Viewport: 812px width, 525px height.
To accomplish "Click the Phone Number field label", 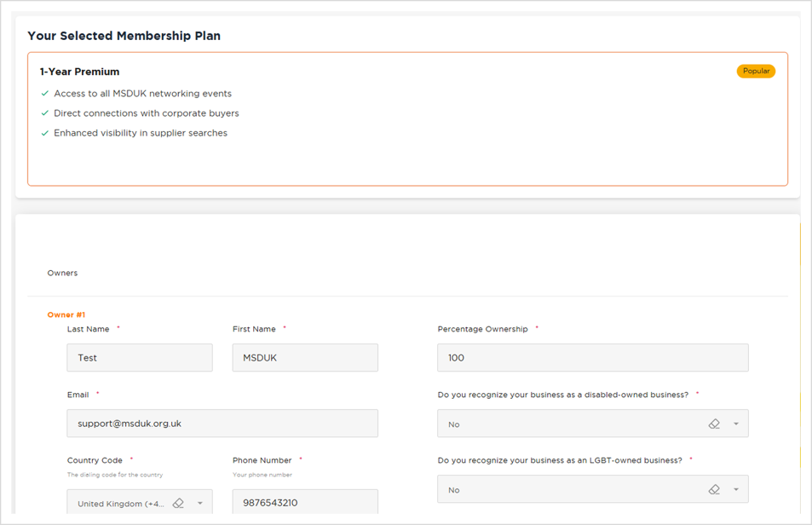I will pos(262,460).
